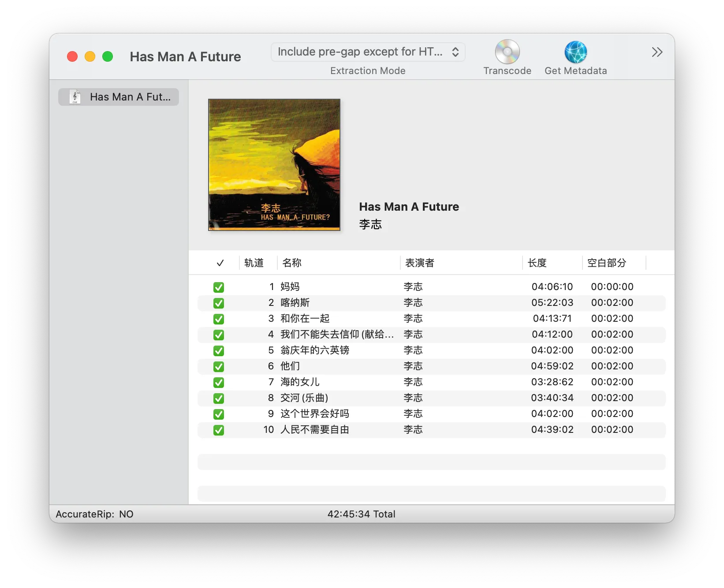Uncheck track 5 翁庆年的六英镑

219,351
